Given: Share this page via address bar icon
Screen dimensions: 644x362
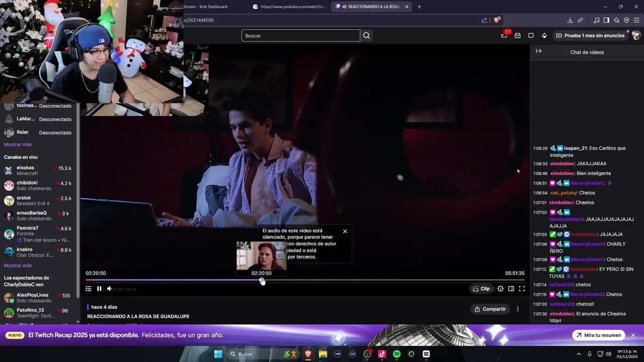Looking at the screenshot, I should point(484,20).
